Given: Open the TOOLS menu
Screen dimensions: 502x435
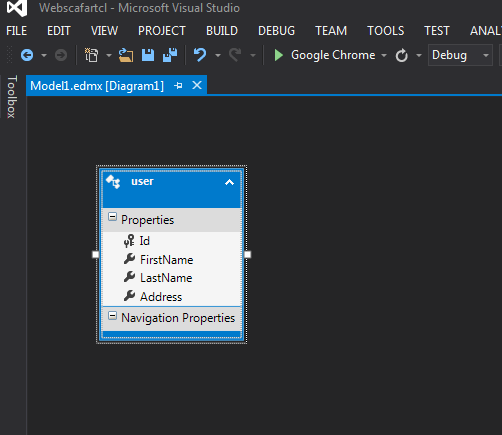Looking at the screenshot, I should pos(386,31).
